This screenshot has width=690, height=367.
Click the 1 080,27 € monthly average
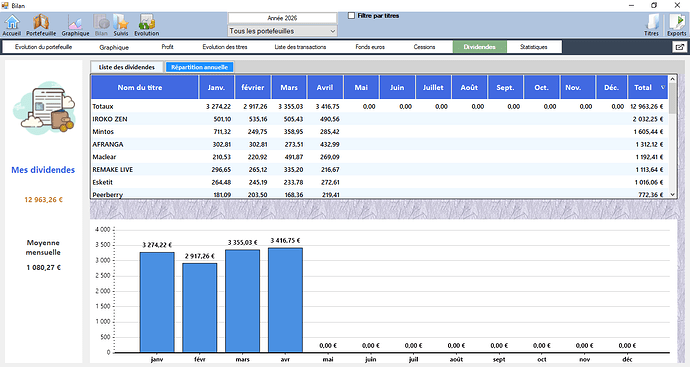[x=44, y=268]
